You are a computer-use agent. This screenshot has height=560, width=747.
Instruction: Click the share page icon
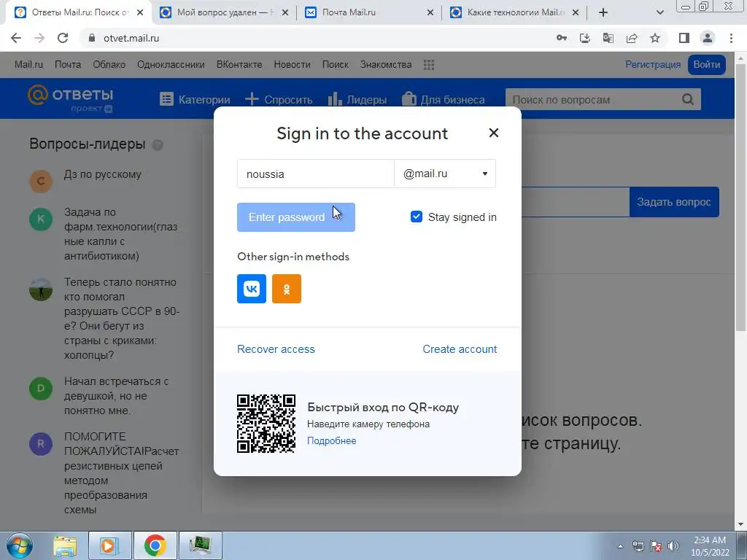tap(632, 38)
